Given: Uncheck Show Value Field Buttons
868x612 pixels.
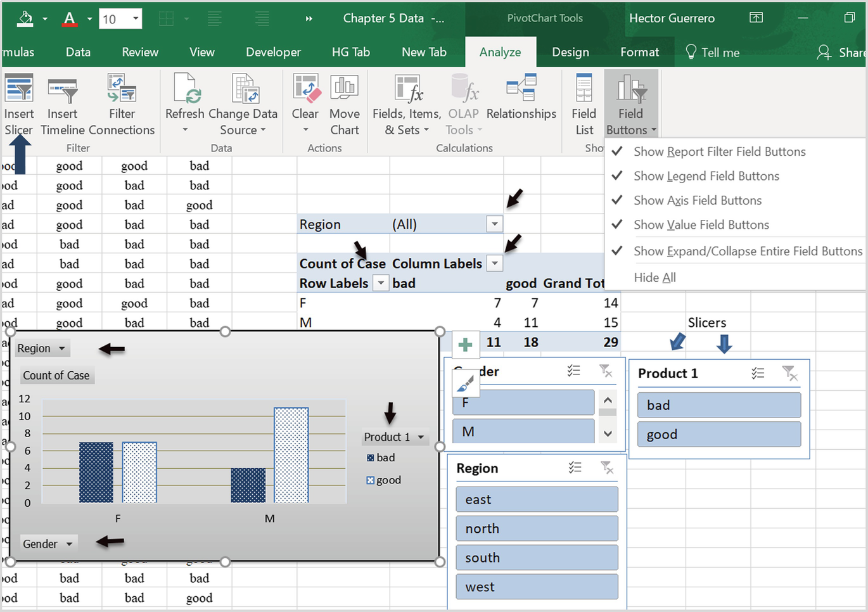Looking at the screenshot, I should [701, 225].
